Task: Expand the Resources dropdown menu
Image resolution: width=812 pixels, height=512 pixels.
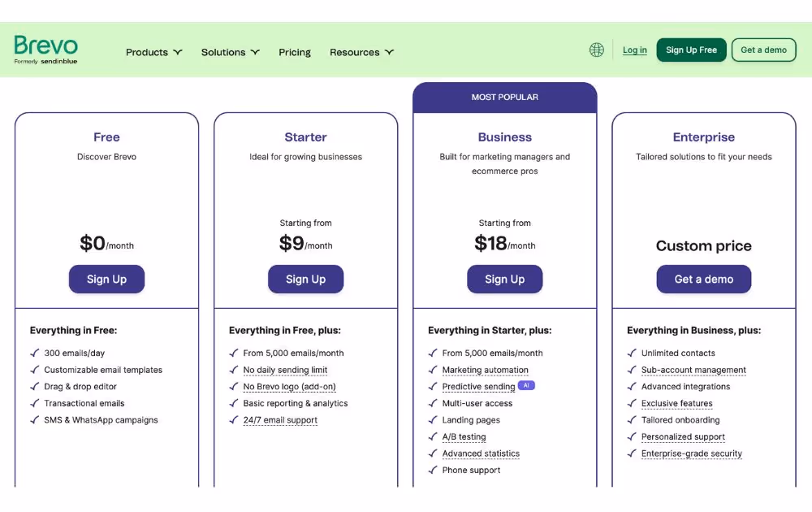Action: 361,53
